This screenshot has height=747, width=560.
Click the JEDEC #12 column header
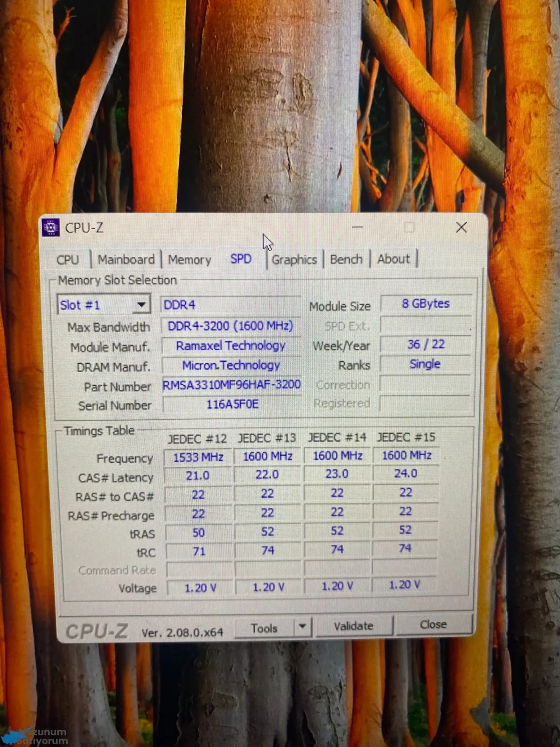pyautogui.click(x=197, y=439)
